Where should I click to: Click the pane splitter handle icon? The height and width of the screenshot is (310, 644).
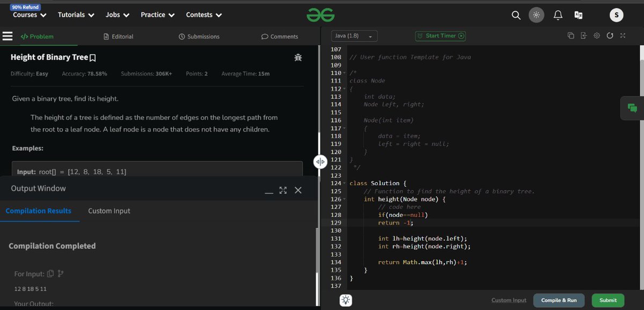tap(320, 161)
